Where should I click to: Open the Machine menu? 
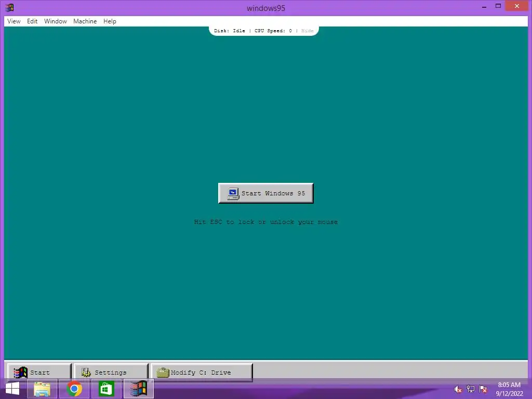coord(85,21)
